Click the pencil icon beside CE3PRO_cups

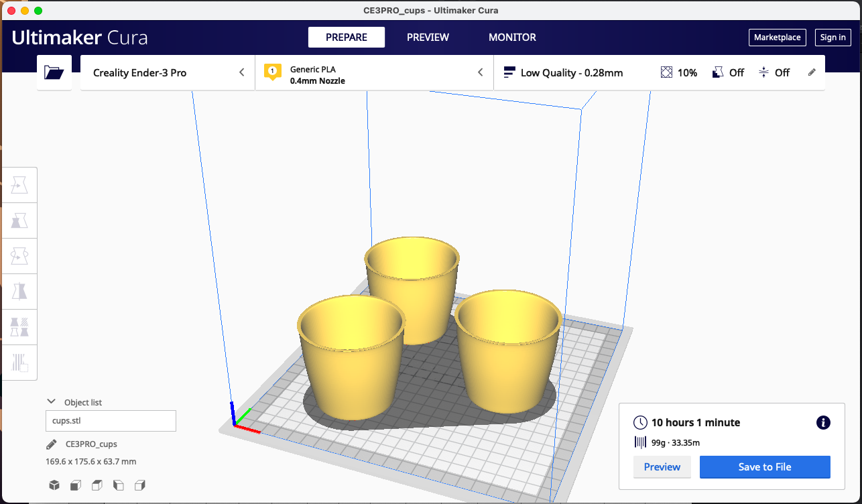(x=52, y=444)
